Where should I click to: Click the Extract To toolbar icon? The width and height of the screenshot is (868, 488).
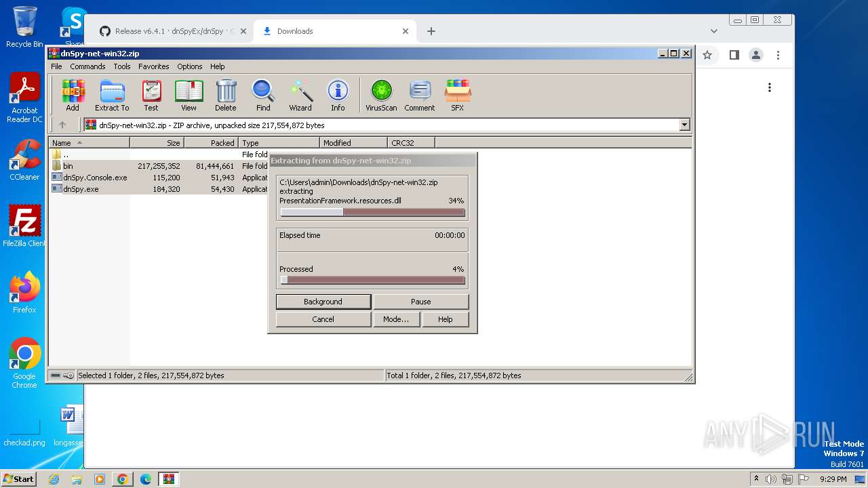point(112,95)
